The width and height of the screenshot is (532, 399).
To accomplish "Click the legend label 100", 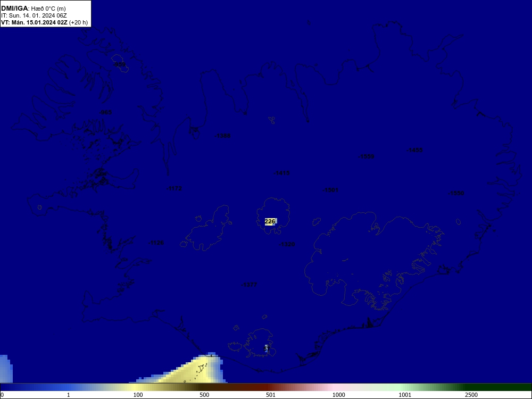I will pos(138,395).
